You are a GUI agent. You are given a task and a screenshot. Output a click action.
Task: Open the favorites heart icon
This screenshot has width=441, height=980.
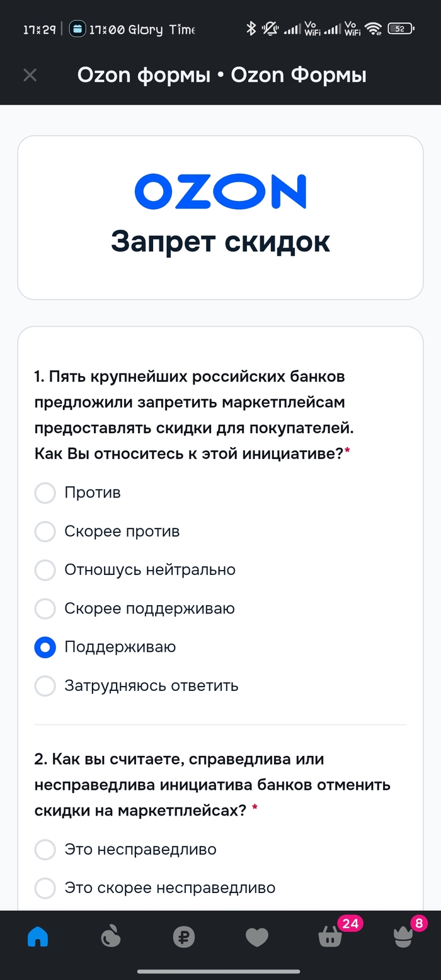(x=256, y=937)
